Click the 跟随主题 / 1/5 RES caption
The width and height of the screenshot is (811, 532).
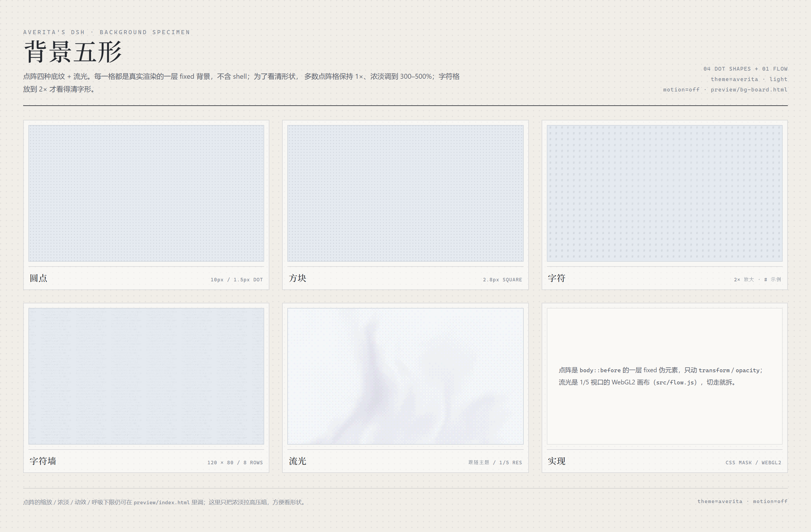pyautogui.click(x=495, y=462)
